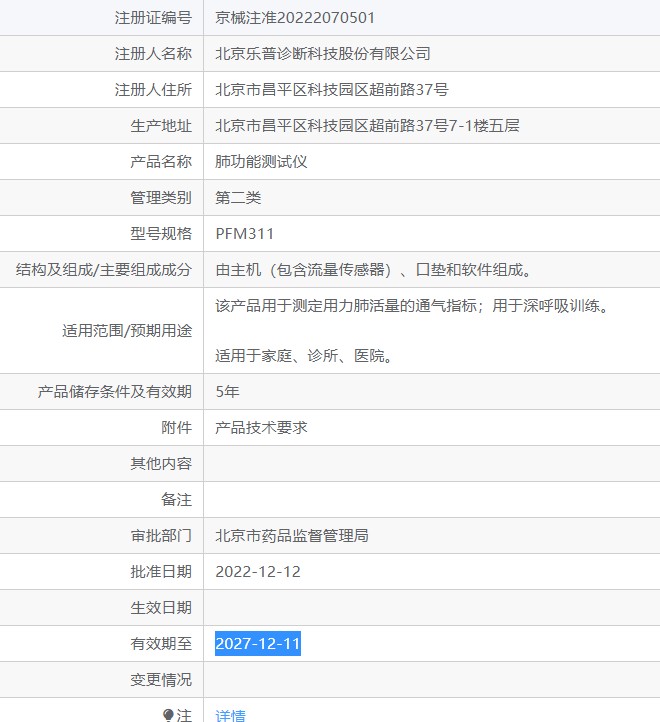Click the 注册人名称 label
Screen dimensions: 660x722
tap(153, 53)
